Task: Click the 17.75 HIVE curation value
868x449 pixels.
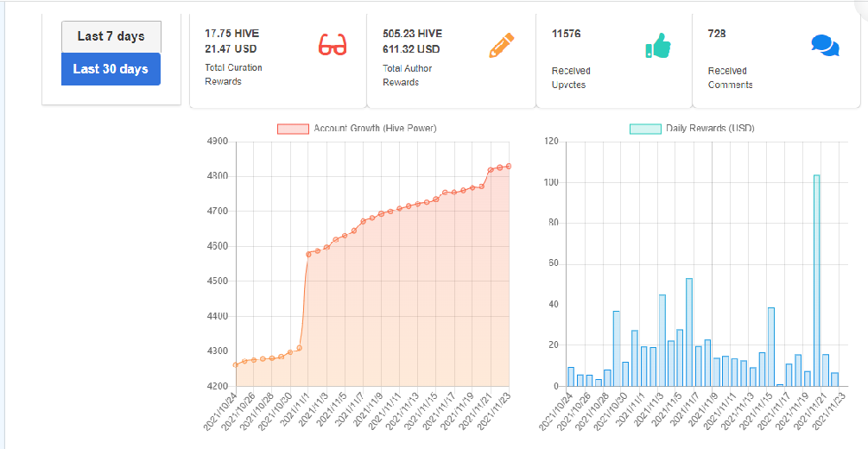Action: point(232,34)
